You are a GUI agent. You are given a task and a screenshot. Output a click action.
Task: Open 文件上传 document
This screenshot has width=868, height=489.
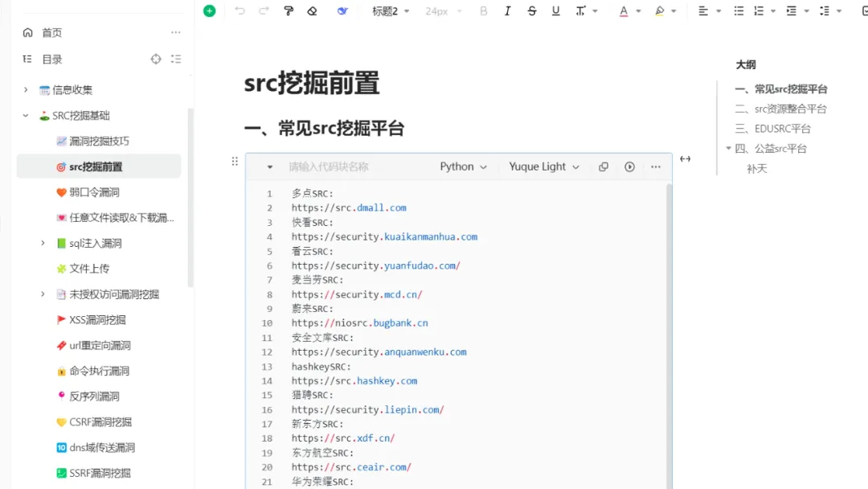point(89,269)
